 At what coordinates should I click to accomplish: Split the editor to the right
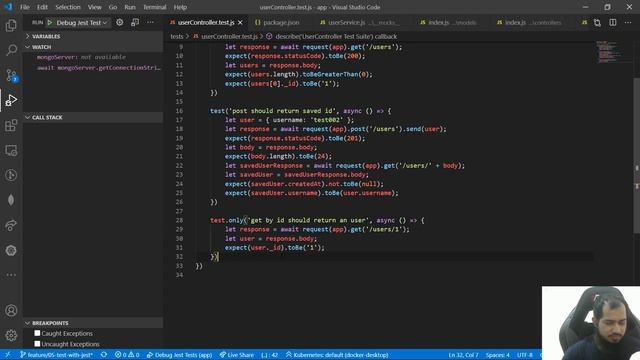pyautogui.click(x=613, y=22)
